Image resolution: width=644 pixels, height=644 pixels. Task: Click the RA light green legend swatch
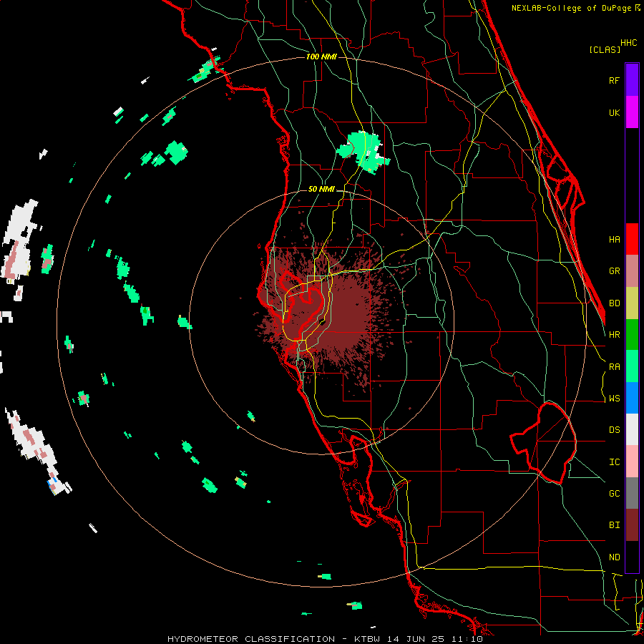tap(632, 366)
